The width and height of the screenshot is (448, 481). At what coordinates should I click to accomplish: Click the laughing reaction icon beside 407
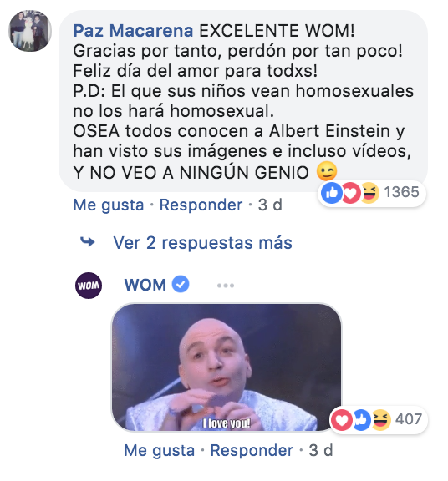tap(381, 420)
